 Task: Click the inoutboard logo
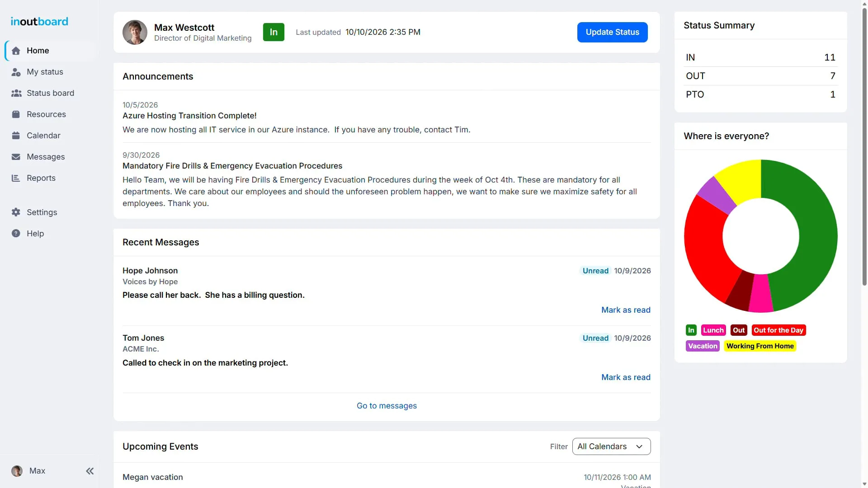pyautogui.click(x=39, y=21)
